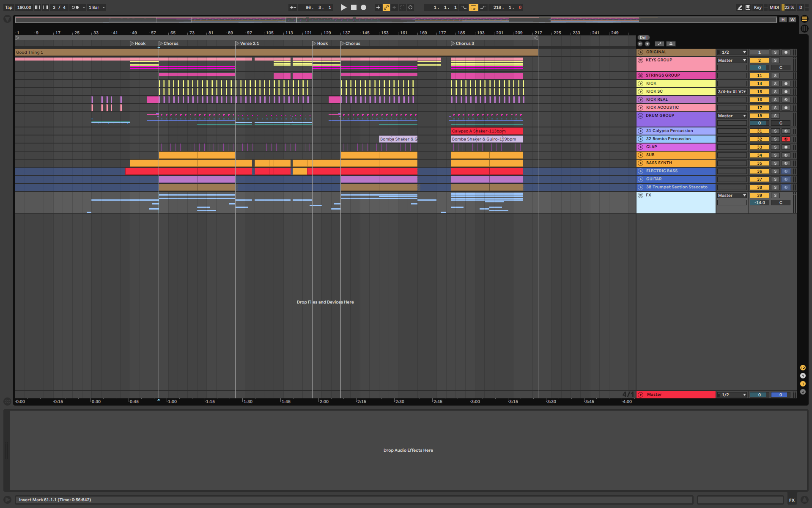Unfold the FX group track
The image size is (812, 508).
coord(640,195)
